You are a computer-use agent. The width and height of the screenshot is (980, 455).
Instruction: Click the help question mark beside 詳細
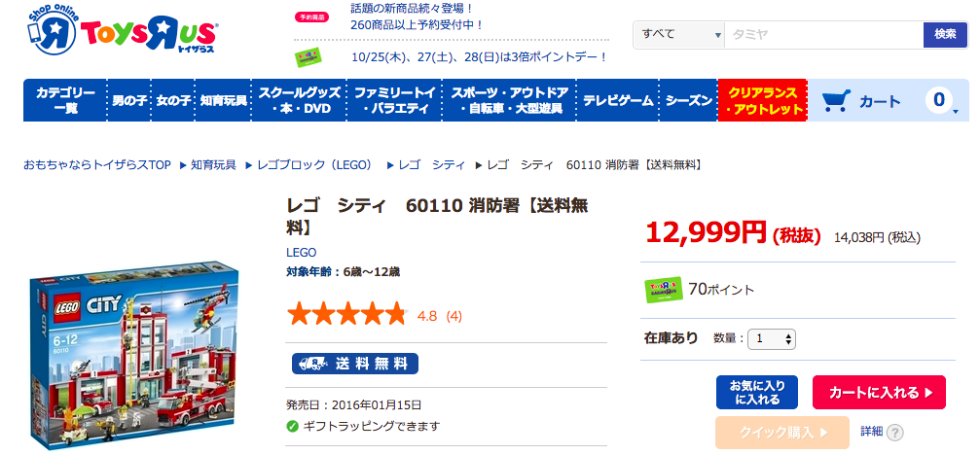[894, 432]
